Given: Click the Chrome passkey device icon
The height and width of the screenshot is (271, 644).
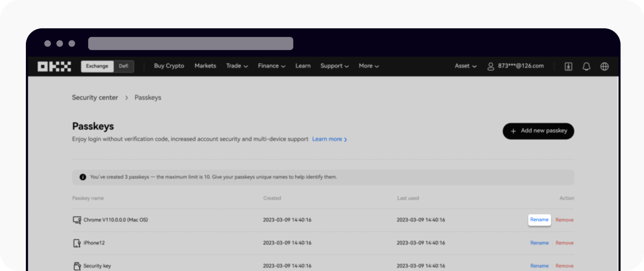Looking at the screenshot, I should point(77,220).
